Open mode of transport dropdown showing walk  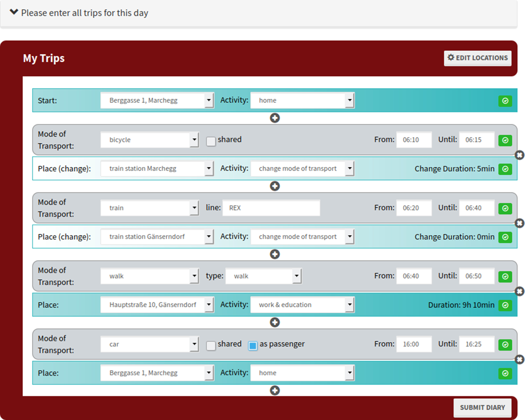tap(149, 276)
